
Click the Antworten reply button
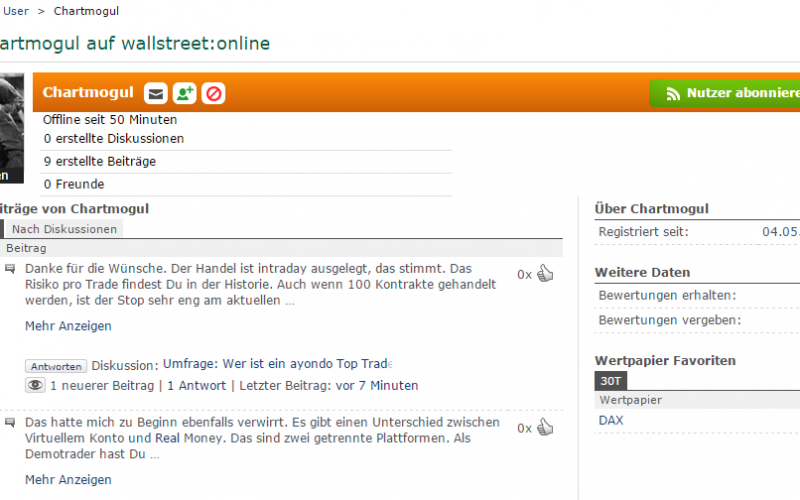(x=56, y=366)
